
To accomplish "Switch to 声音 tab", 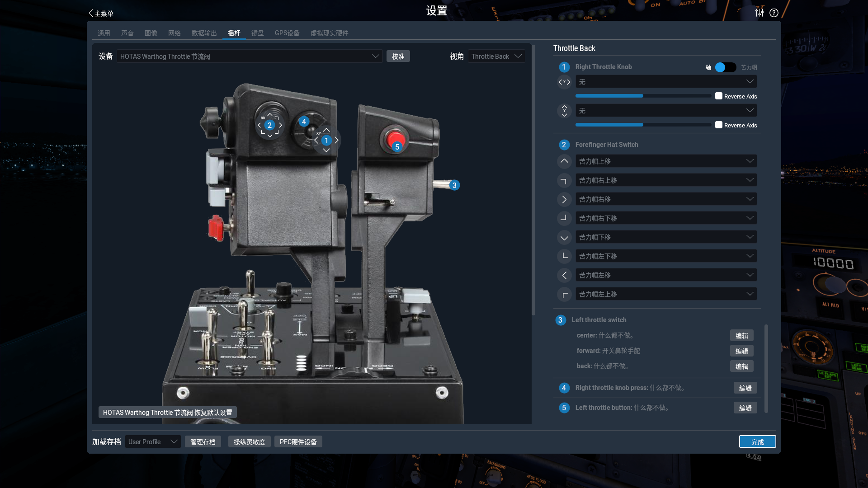I will 127,33.
